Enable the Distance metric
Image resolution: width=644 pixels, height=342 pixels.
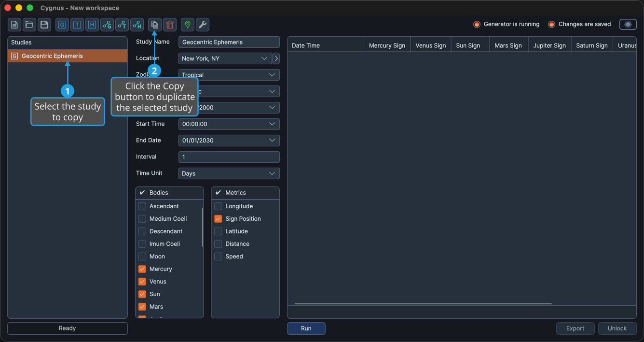pyautogui.click(x=218, y=244)
